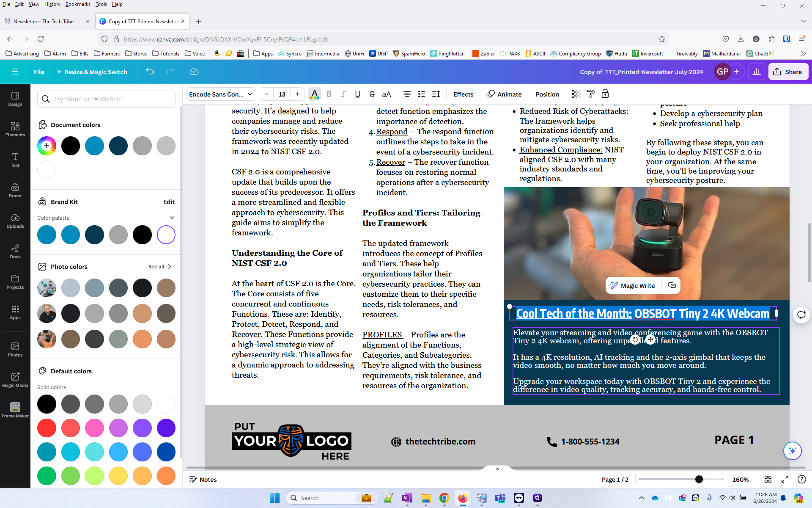Viewport: 812px width, 508px height.
Task: Toggle bold formatting
Action: tap(329, 94)
